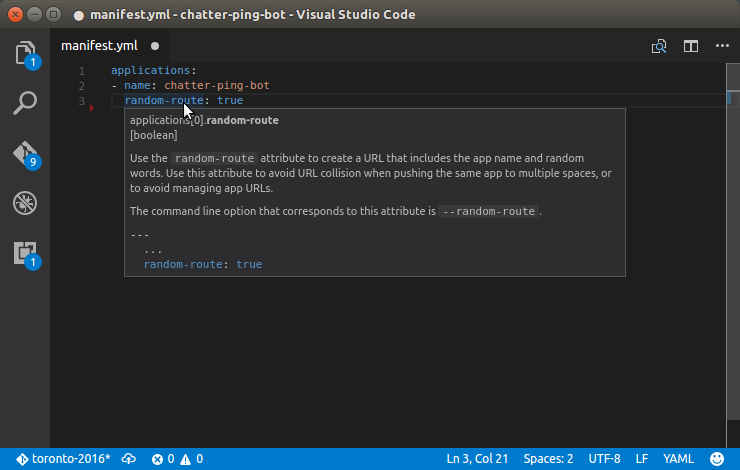Open the Search view in activity bar

25,103
